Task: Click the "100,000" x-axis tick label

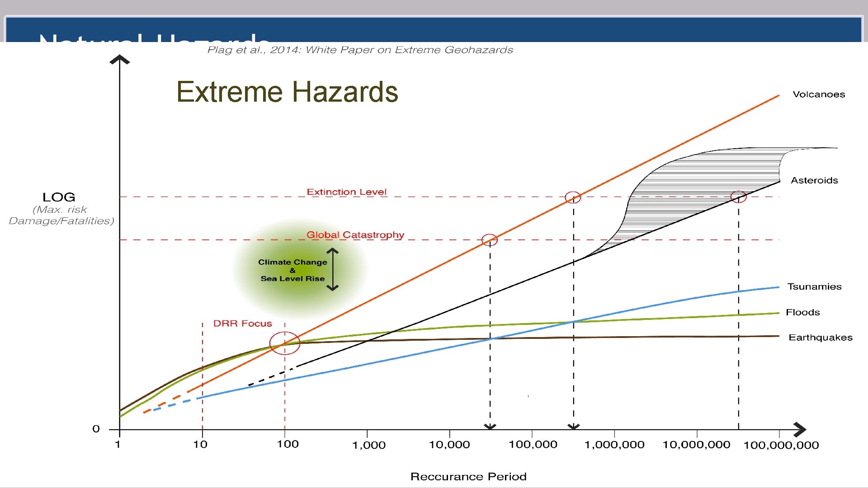Action: 533,445
